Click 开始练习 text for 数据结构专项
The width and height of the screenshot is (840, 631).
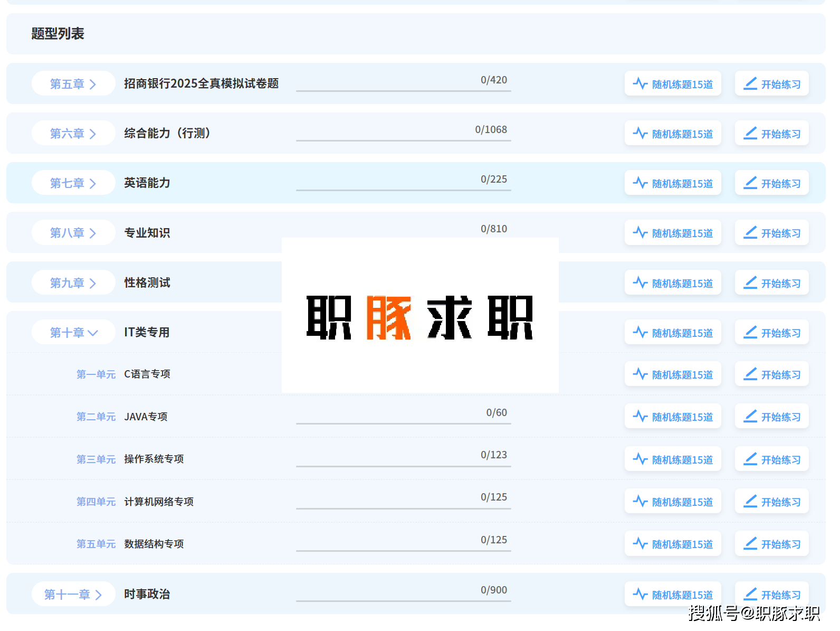781,544
